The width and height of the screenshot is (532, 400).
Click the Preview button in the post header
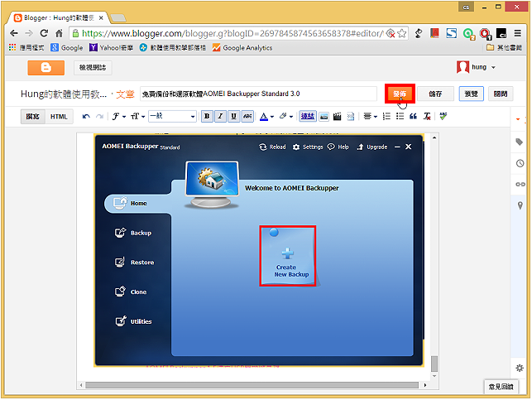click(471, 94)
